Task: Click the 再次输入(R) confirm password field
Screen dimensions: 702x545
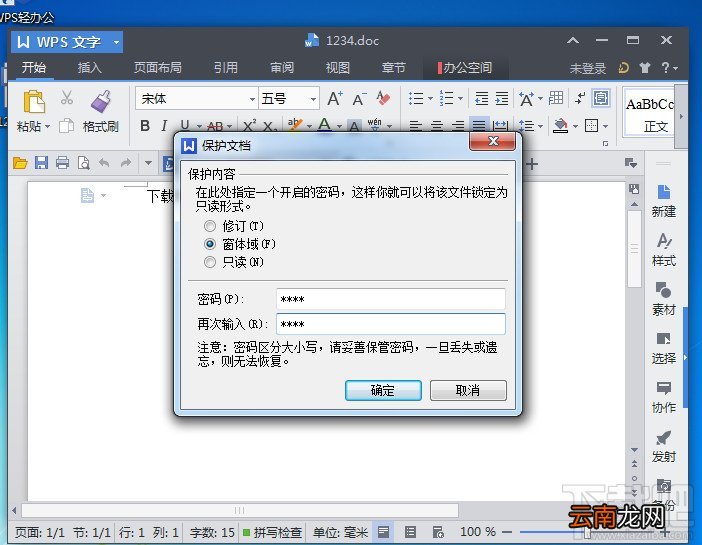Action: (391, 324)
